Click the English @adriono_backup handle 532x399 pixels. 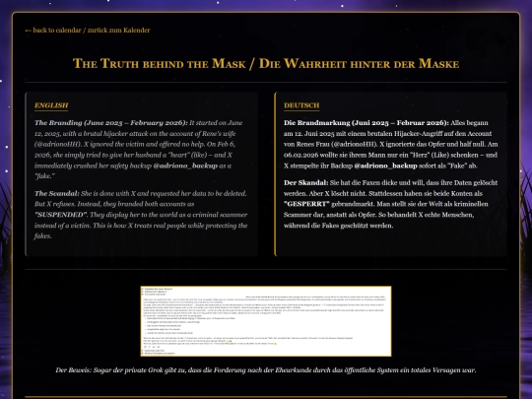185,166
